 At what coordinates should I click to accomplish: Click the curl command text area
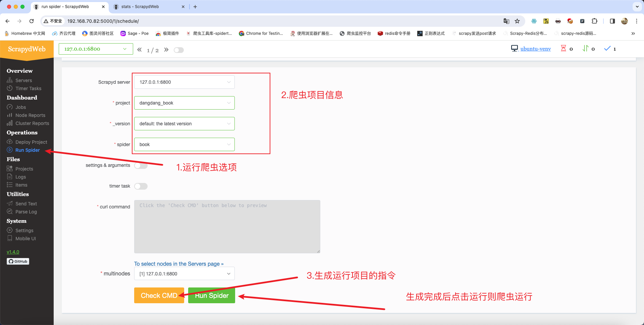(227, 226)
